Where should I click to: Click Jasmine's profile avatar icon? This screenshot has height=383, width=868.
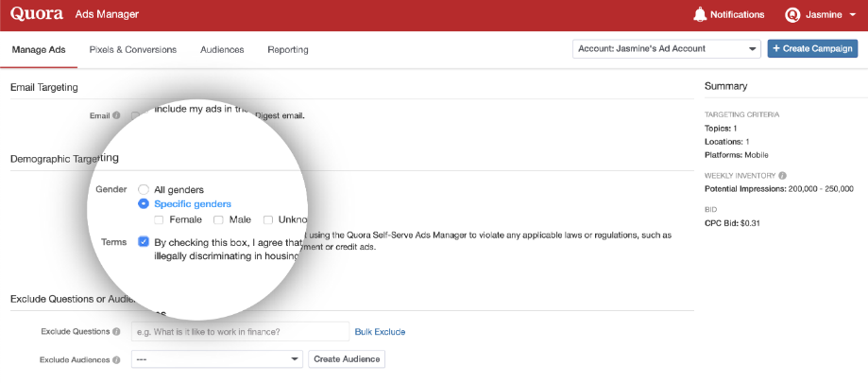click(792, 15)
